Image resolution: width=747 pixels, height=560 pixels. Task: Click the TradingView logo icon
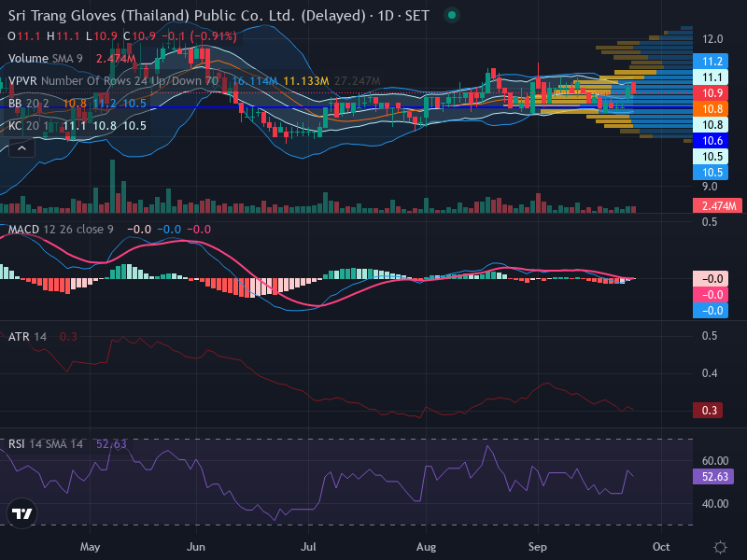[21, 513]
